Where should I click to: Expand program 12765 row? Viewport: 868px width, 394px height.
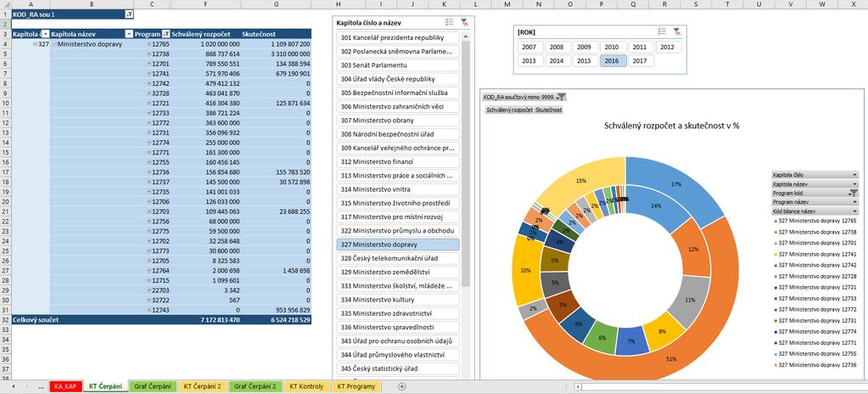[149, 44]
